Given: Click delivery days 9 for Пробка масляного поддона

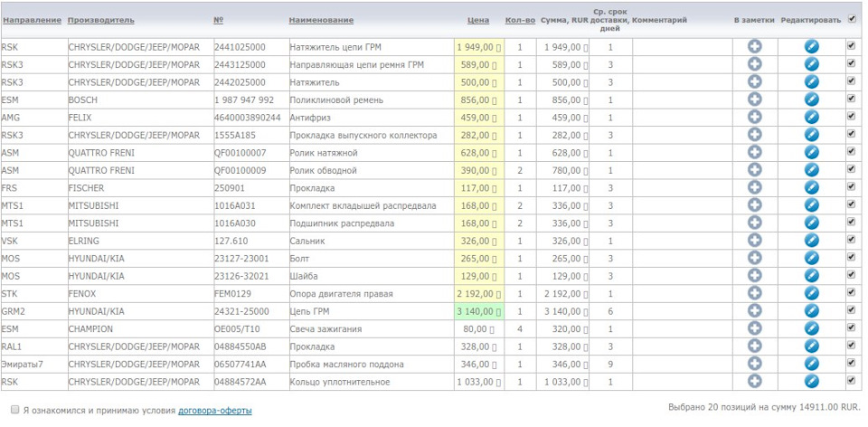Looking at the screenshot, I should click(x=610, y=365).
